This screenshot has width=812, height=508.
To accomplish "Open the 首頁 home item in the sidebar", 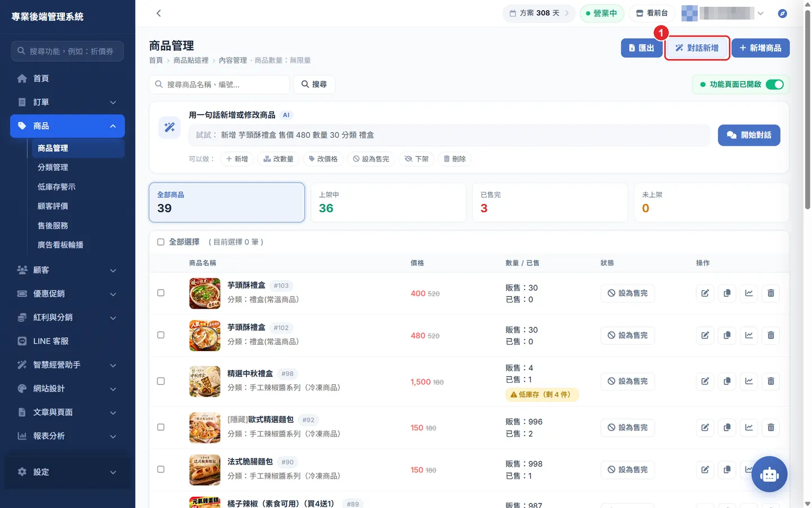I will coord(68,78).
